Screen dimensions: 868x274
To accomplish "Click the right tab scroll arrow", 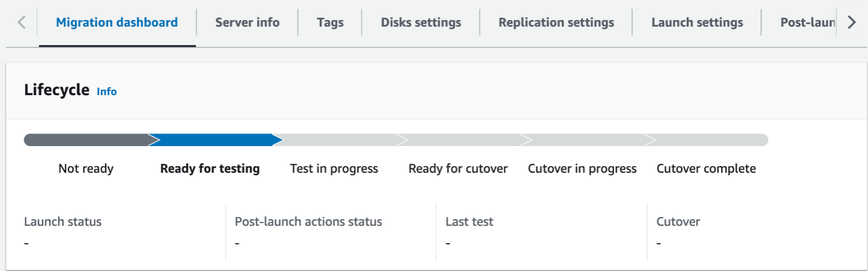I will coord(852,22).
